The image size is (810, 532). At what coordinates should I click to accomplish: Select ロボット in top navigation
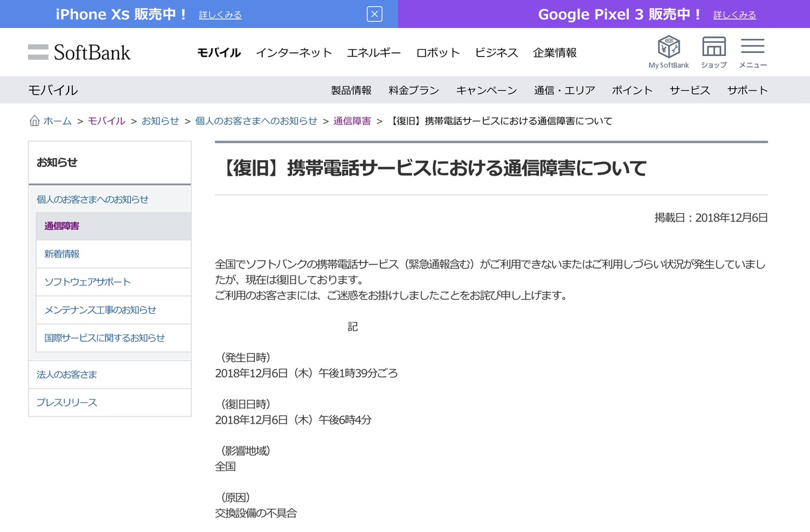(x=438, y=52)
